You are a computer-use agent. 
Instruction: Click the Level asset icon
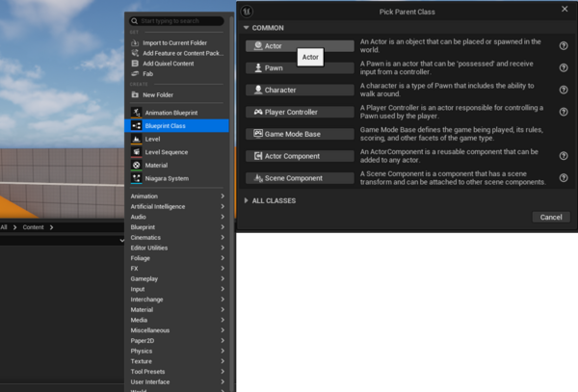[137, 139]
